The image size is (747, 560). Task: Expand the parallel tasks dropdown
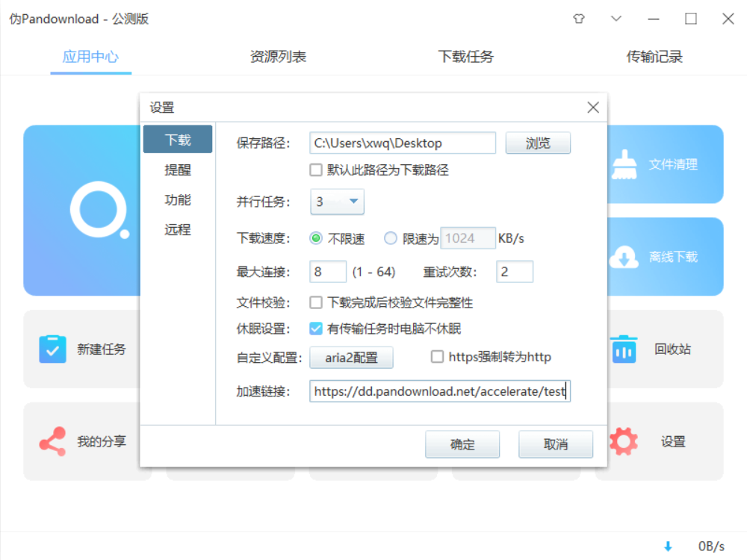point(353,202)
